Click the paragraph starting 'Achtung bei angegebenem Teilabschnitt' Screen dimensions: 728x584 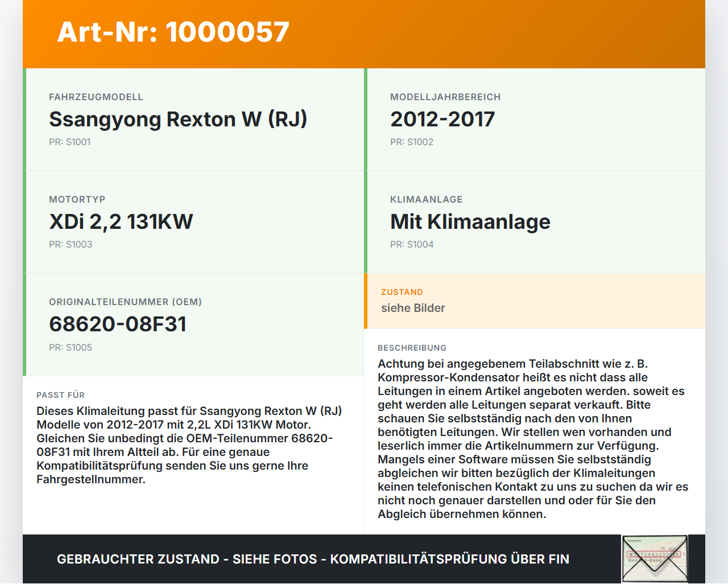coord(533,439)
